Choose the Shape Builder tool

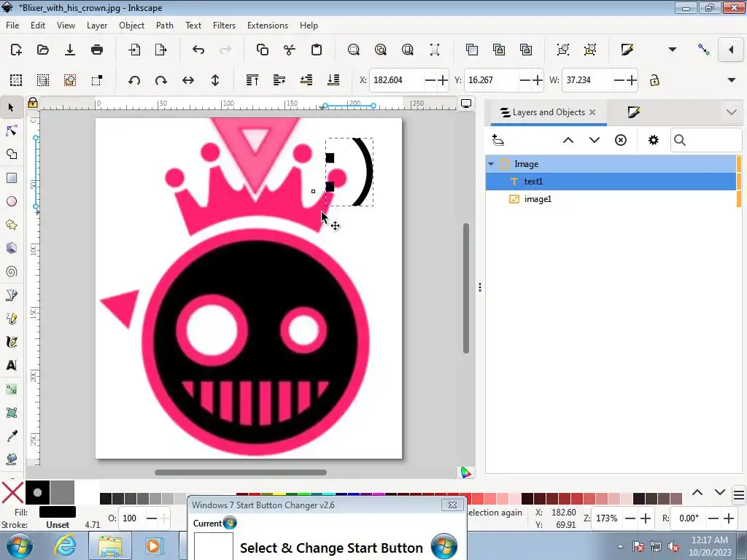coord(12,155)
